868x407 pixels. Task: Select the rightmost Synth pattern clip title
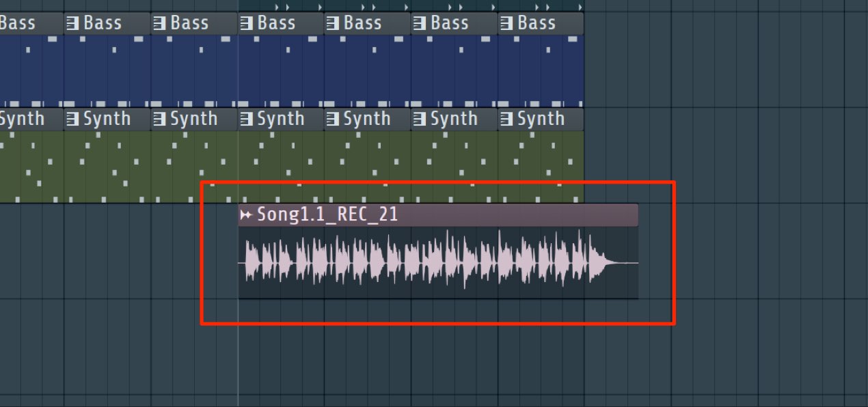tap(541, 119)
